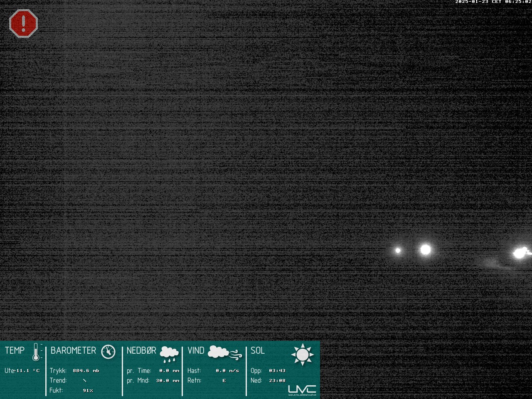Click the NEDBØR heading
This screenshot has height=399, width=532.
pos(141,350)
